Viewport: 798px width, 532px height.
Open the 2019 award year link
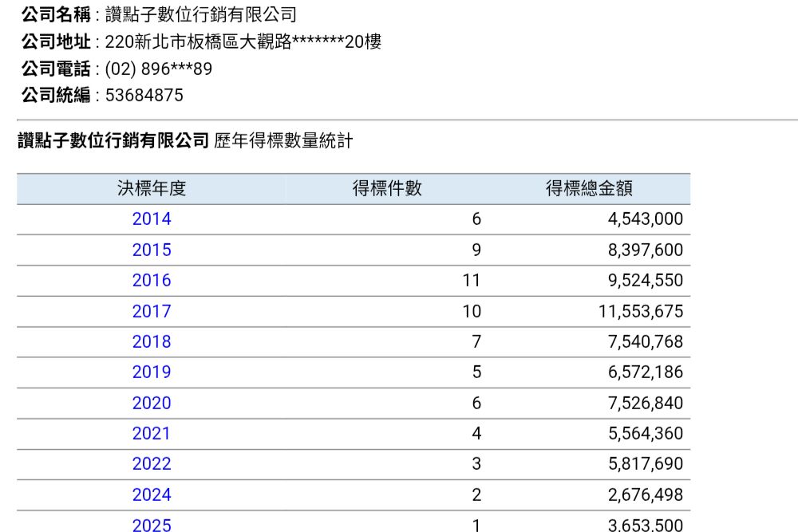pyautogui.click(x=152, y=372)
